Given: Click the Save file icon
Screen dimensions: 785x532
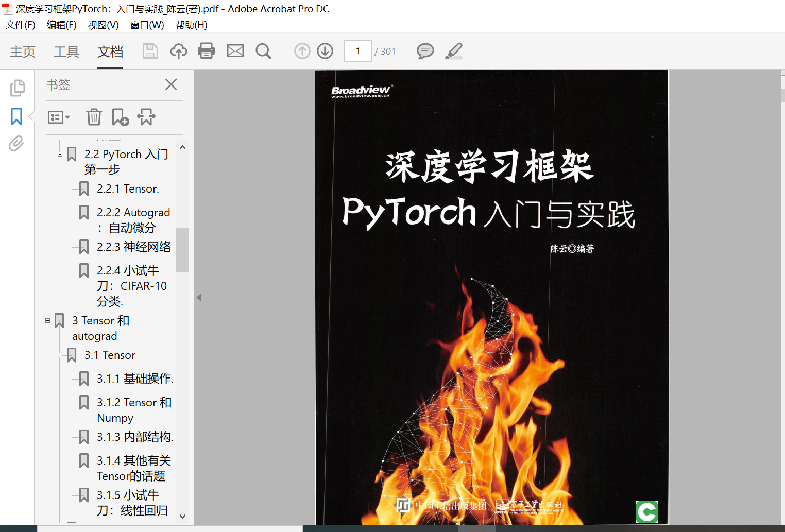Looking at the screenshot, I should point(150,51).
